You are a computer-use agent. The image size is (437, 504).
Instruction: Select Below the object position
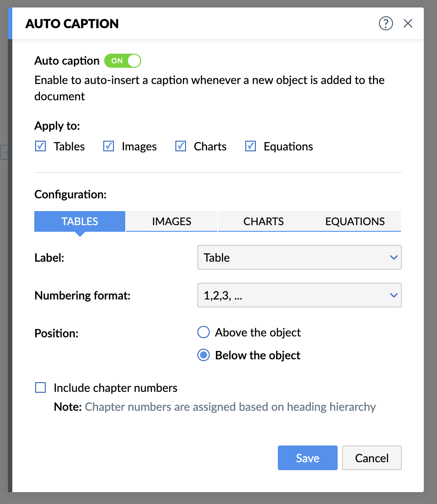pyautogui.click(x=204, y=355)
